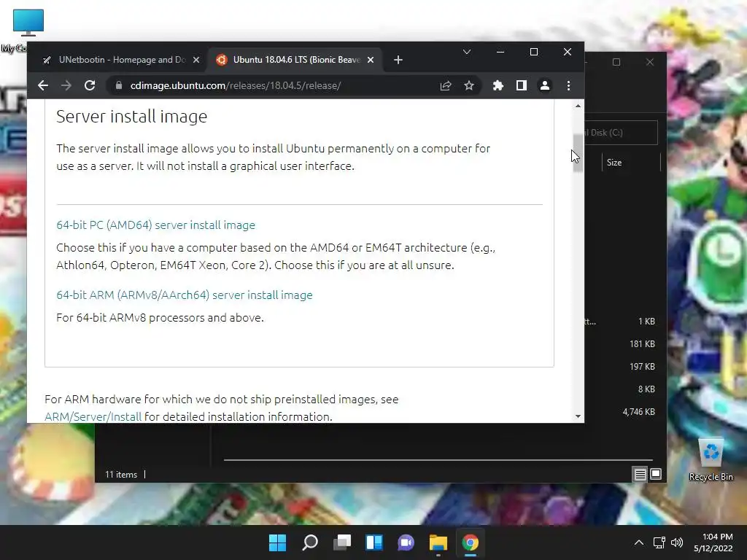Bookmark this page with the star icon
Viewport: 747px width, 560px height.
pos(469,86)
